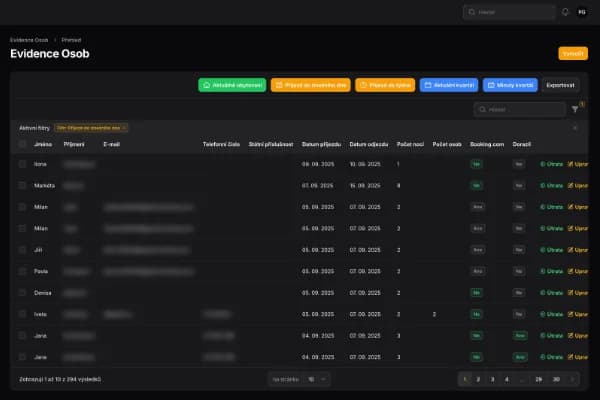Select page 1 in the pagination
600x400 pixels.
point(465,379)
